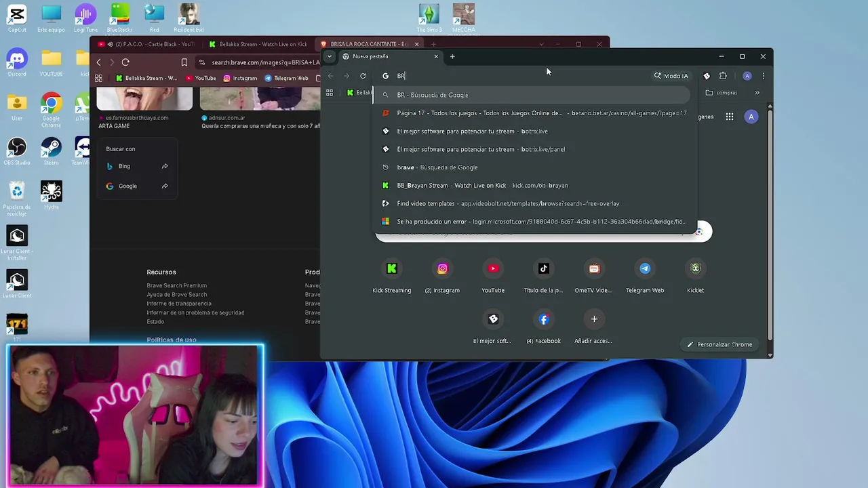
Task: Open Google account avatar on new tab page
Action: [x=751, y=117]
